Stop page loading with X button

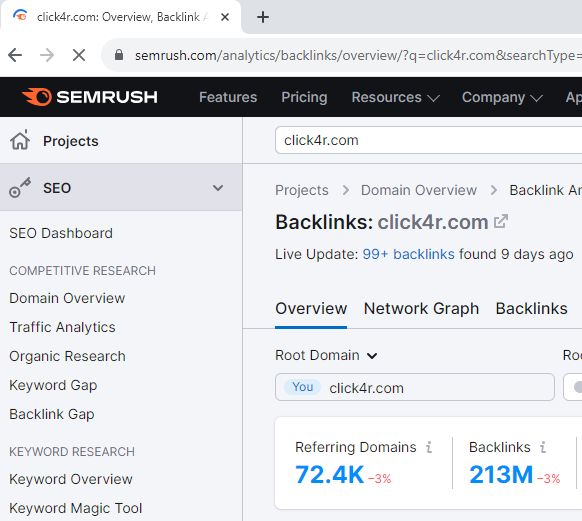[x=79, y=55]
